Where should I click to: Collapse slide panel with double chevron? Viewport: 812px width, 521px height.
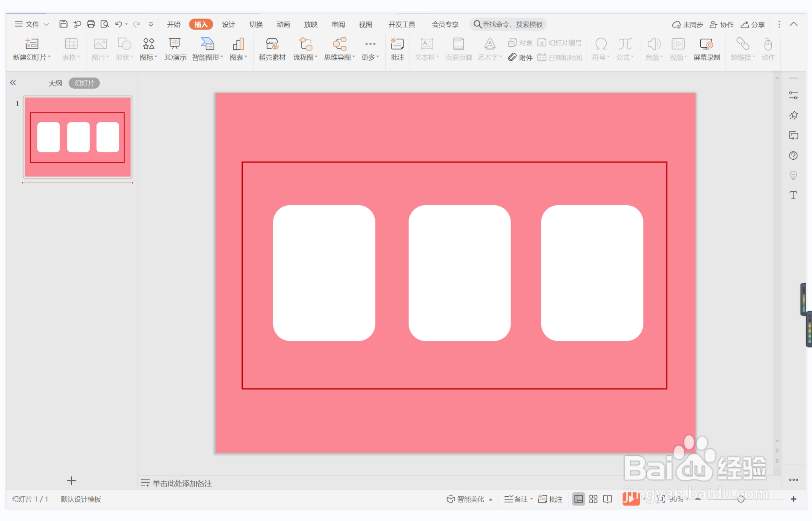point(13,83)
